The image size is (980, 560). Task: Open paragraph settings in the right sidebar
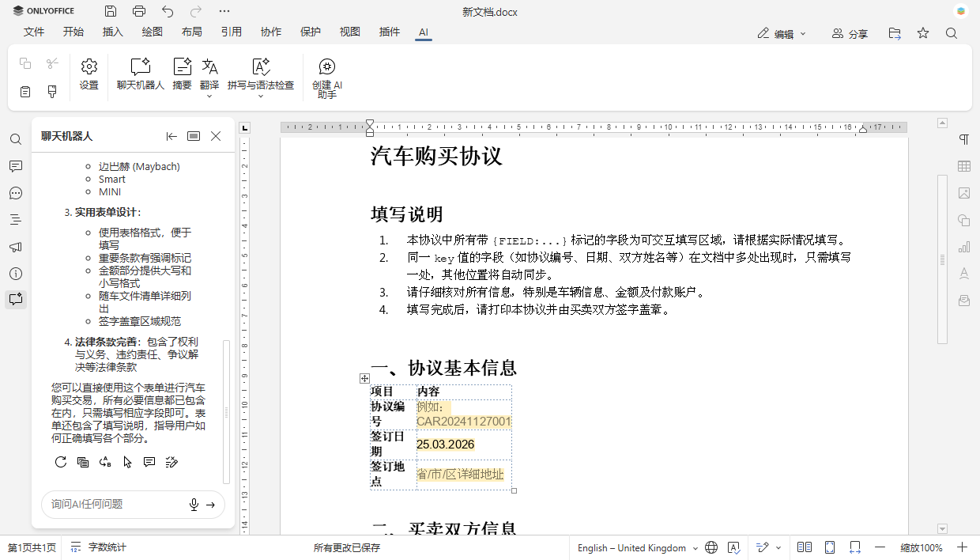[964, 139]
